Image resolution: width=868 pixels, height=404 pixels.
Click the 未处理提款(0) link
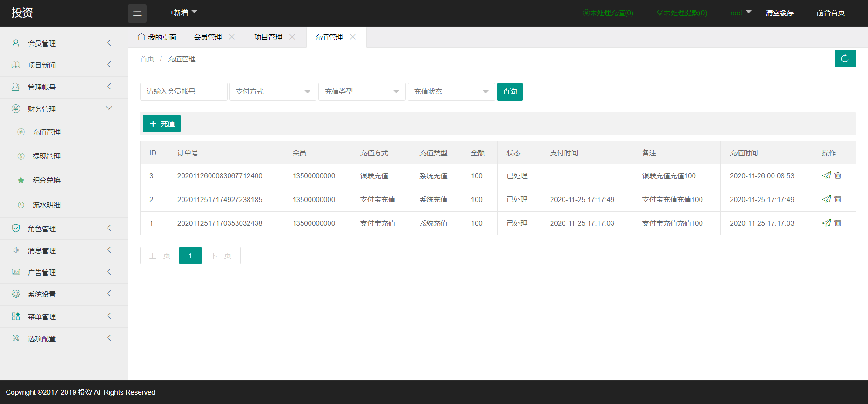click(x=682, y=13)
